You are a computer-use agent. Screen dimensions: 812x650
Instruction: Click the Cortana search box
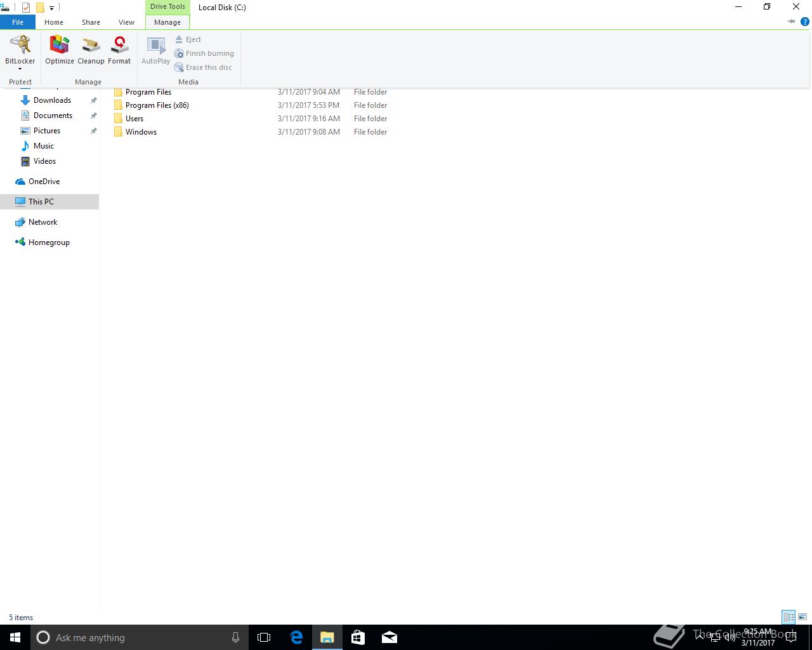pyautogui.click(x=140, y=637)
